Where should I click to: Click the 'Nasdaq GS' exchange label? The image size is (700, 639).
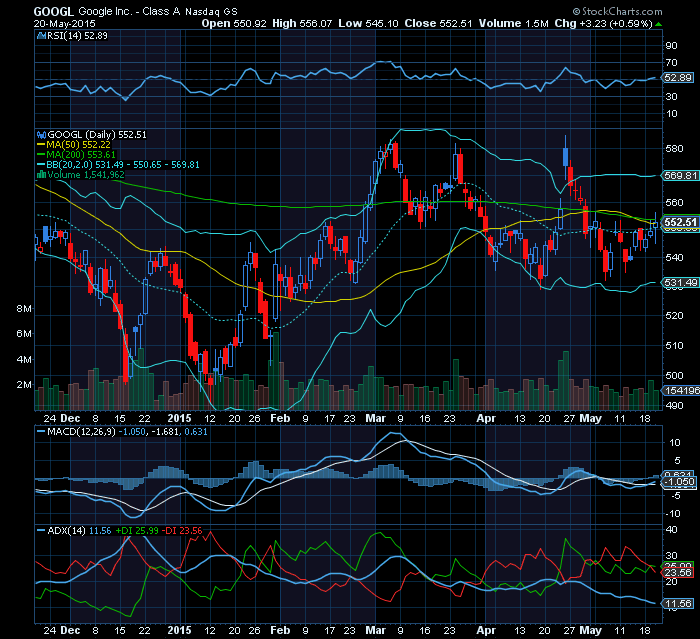click(x=212, y=12)
